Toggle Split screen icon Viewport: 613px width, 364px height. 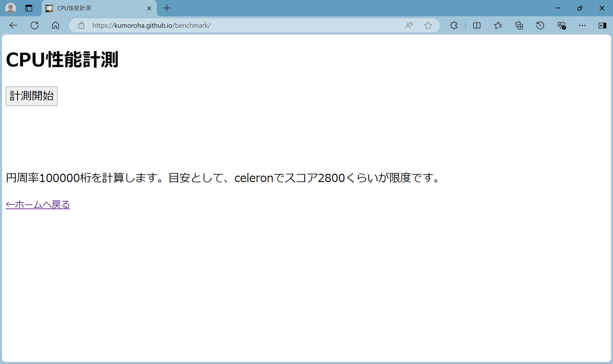click(477, 26)
